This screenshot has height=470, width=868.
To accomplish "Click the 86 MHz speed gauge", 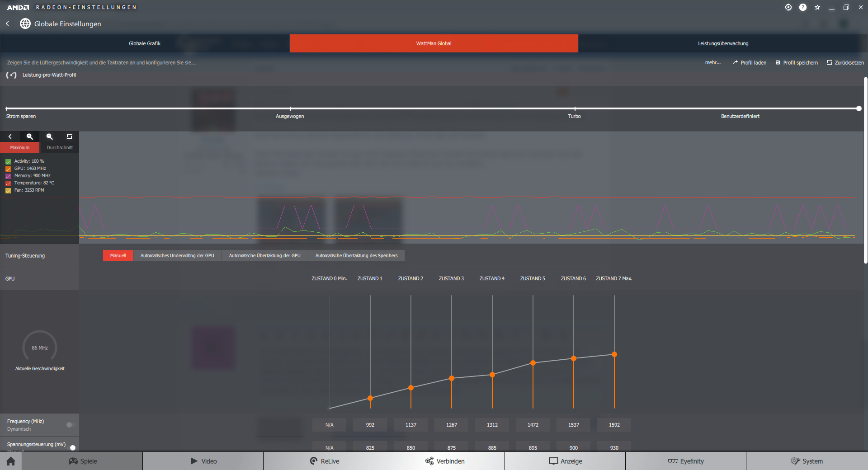I will point(40,347).
